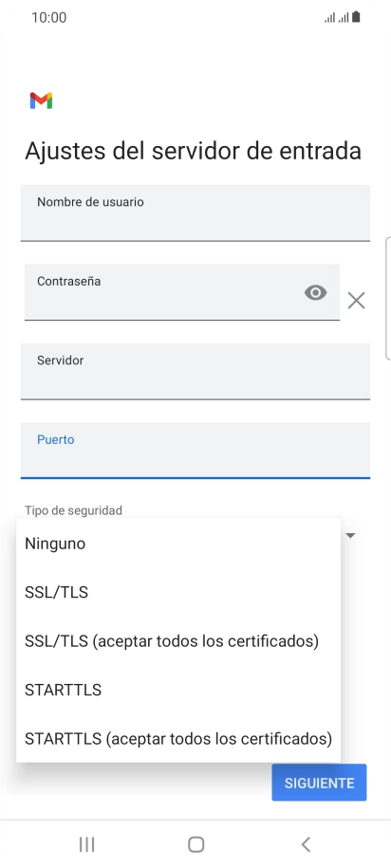The height and width of the screenshot is (868, 391).
Task: Focus the Contraseña input field
Action: coord(181,292)
